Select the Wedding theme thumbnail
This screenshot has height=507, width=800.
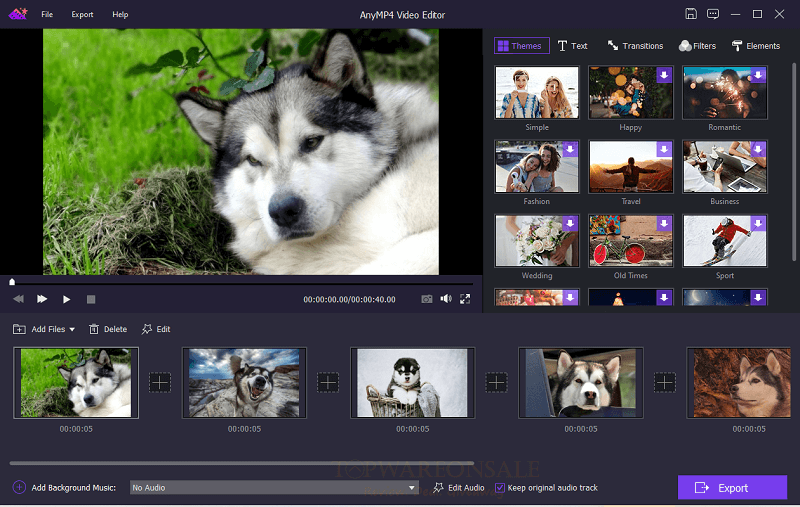coord(537,241)
